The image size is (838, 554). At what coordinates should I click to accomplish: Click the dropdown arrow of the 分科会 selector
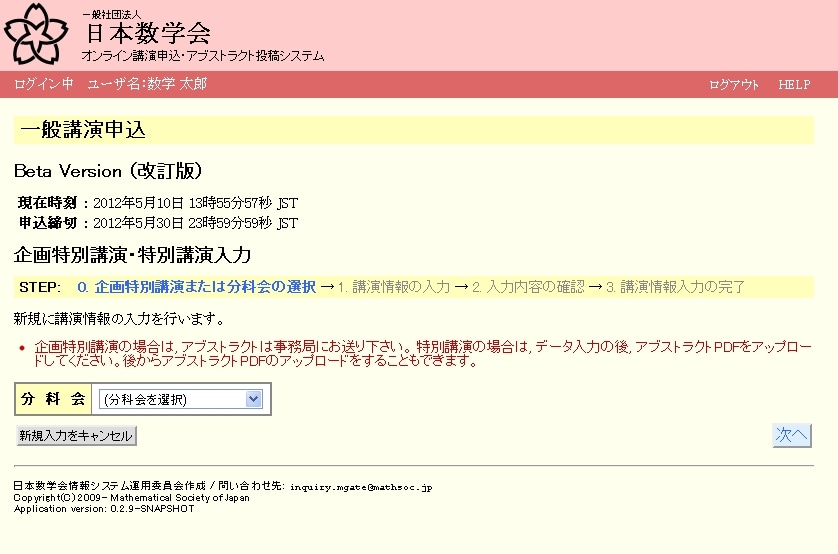click(x=253, y=399)
